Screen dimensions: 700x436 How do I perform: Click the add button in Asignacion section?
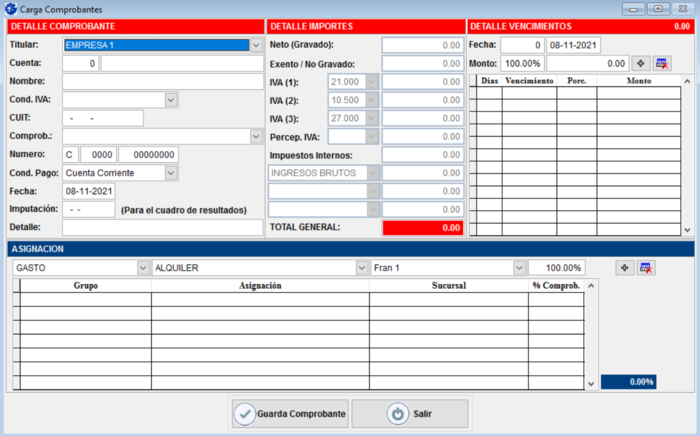[626, 268]
